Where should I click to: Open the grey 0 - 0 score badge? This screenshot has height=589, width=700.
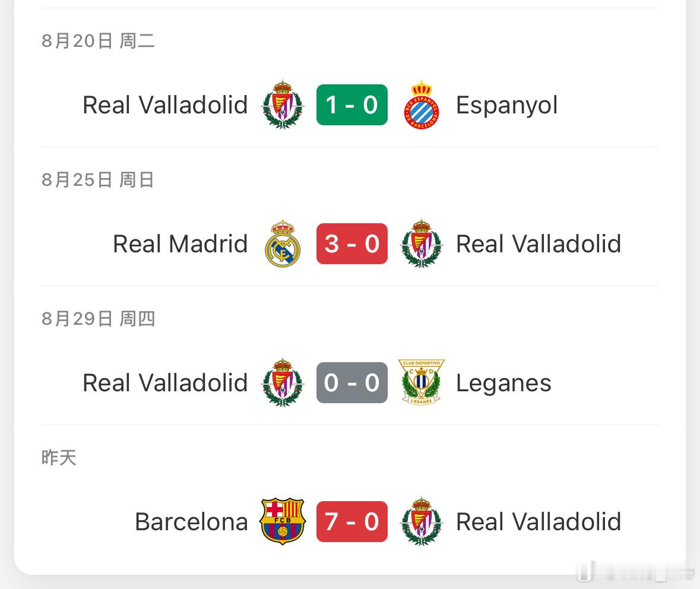click(352, 383)
